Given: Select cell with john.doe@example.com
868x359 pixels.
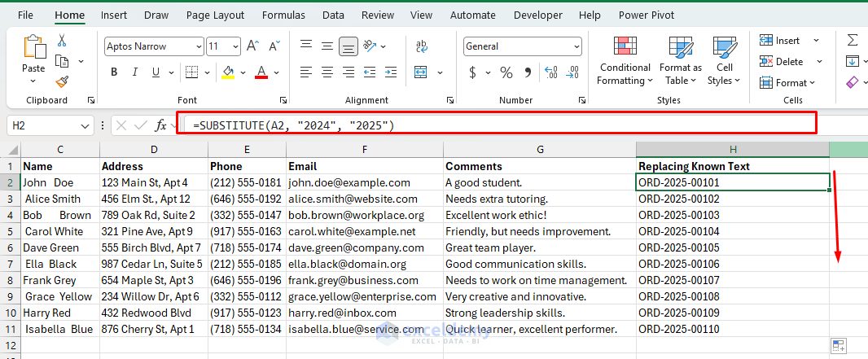Looking at the screenshot, I should tap(366, 182).
